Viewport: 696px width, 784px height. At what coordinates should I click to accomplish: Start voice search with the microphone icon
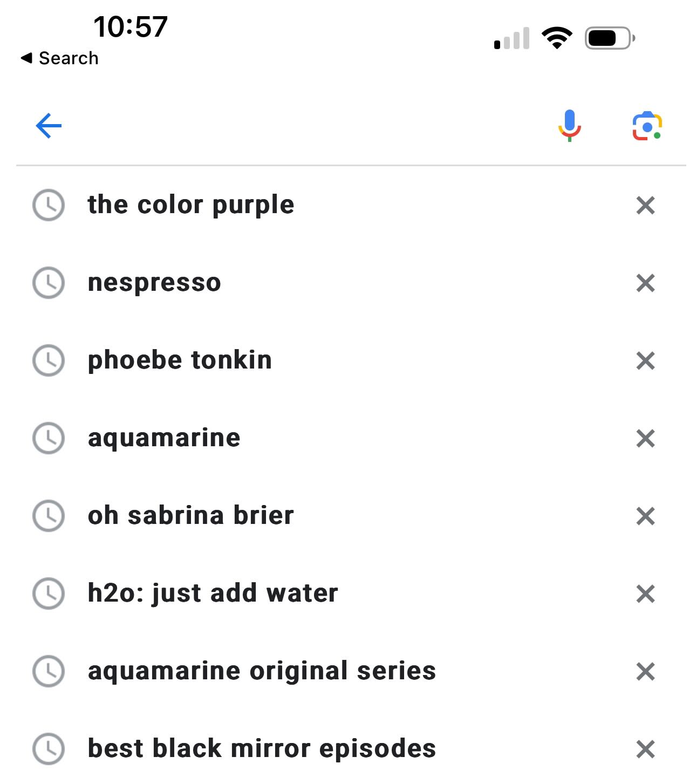tap(569, 126)
